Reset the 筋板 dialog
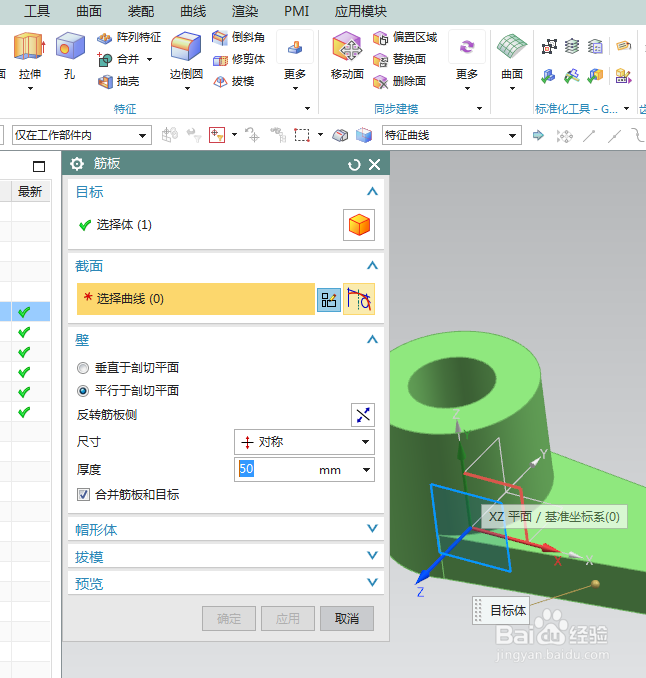646x678 pixels. point(354,165)
